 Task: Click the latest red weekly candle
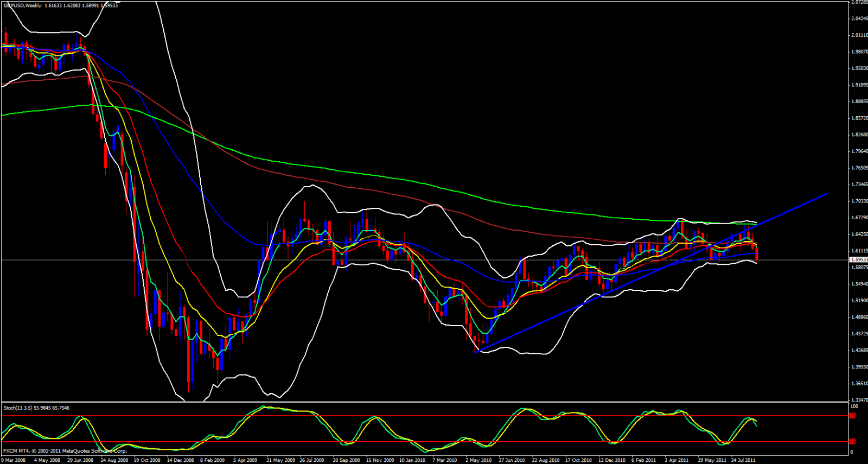pyautogui.click(x=757, y=252)
